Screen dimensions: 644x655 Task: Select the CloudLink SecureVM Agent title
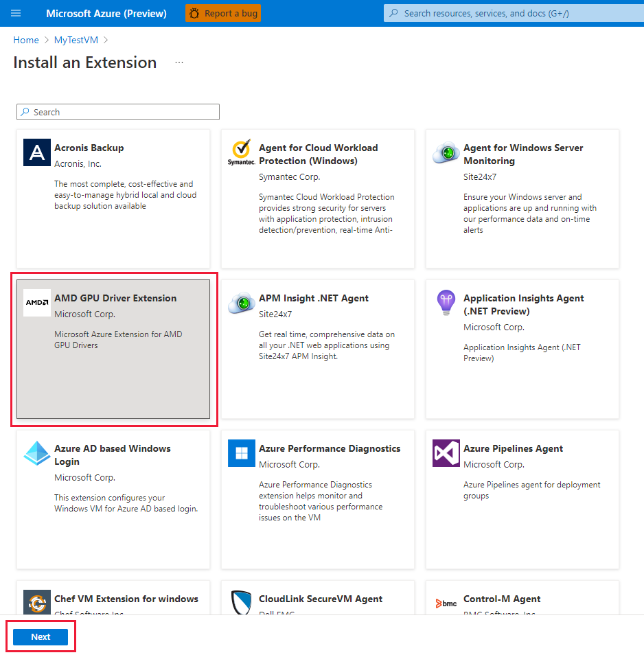tap(321, 599)
